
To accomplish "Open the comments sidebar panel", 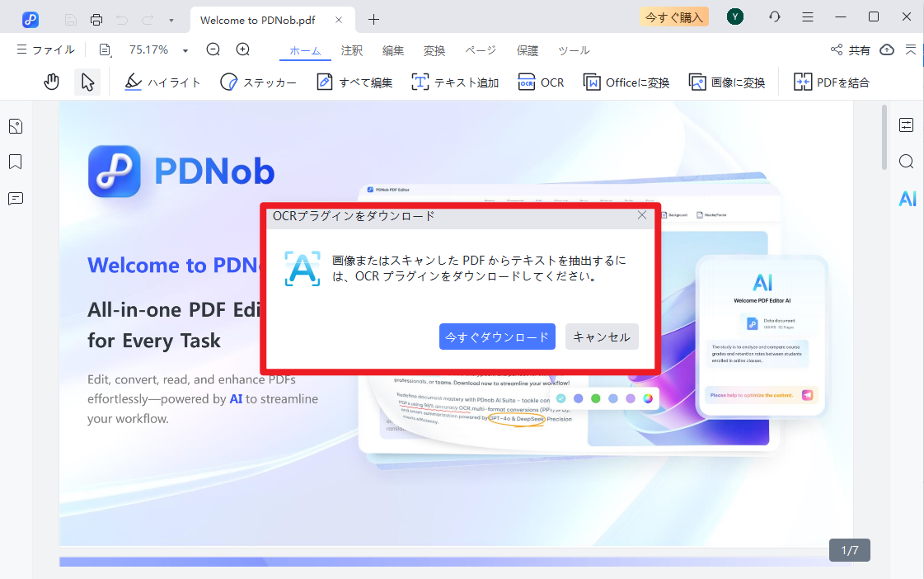I will [16, 199].
